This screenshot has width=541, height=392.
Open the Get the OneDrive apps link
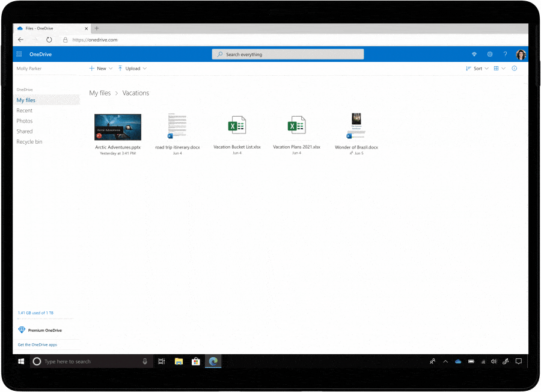[x=37, y=345]
